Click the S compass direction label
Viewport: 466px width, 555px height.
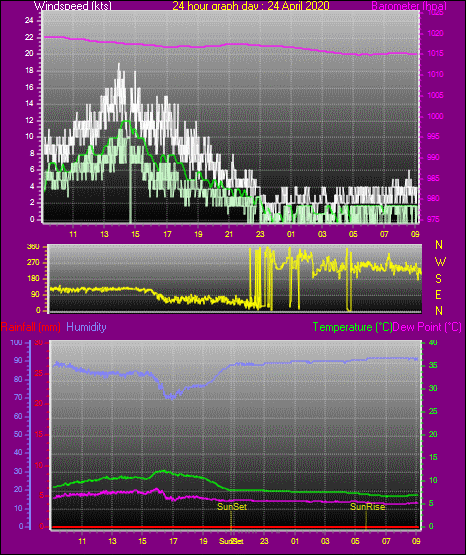438,279
